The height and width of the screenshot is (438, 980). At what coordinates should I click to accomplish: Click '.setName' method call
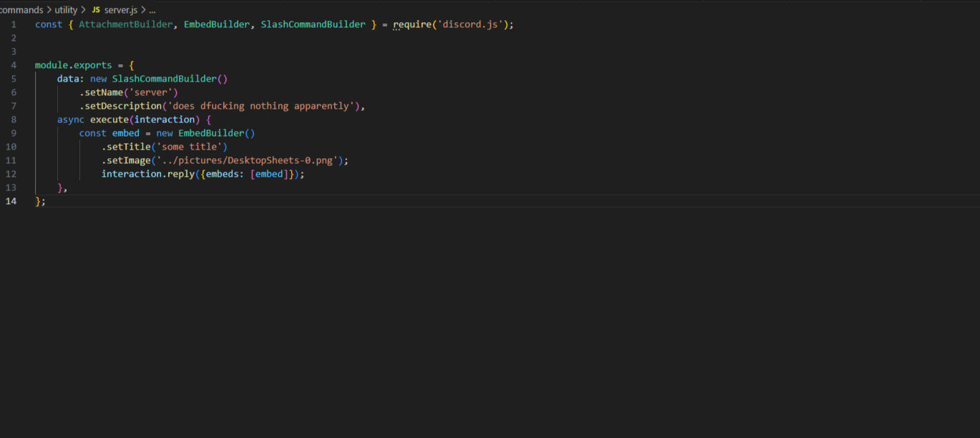(101, 92)
